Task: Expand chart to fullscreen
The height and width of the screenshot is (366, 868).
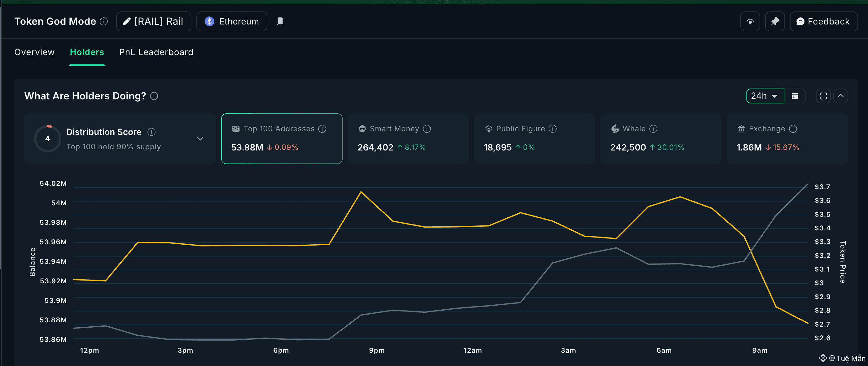Action: click(823, 96)
